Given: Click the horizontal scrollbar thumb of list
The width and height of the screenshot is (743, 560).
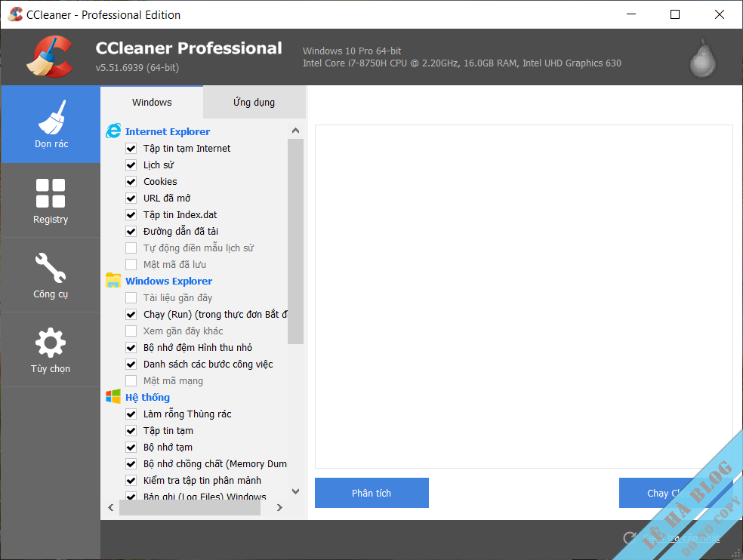Looking at the screenshot, I should [190, 507].
